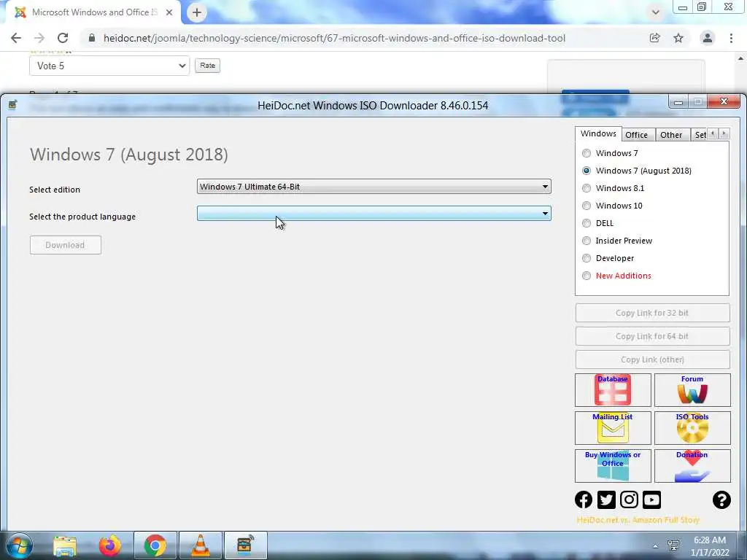Viewport: 747px width, 560px height.
Task: Open Chrome three-dot menu
Action: 731,38
